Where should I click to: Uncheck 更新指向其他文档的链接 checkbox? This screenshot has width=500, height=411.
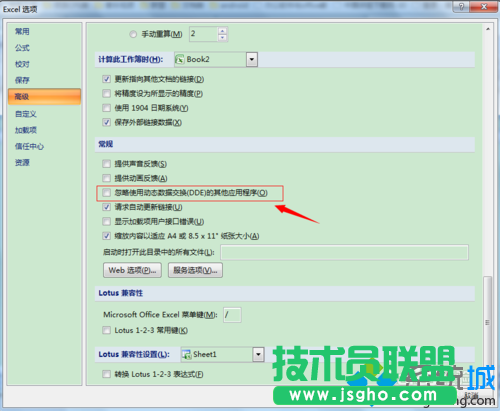(x=106, y=79)
